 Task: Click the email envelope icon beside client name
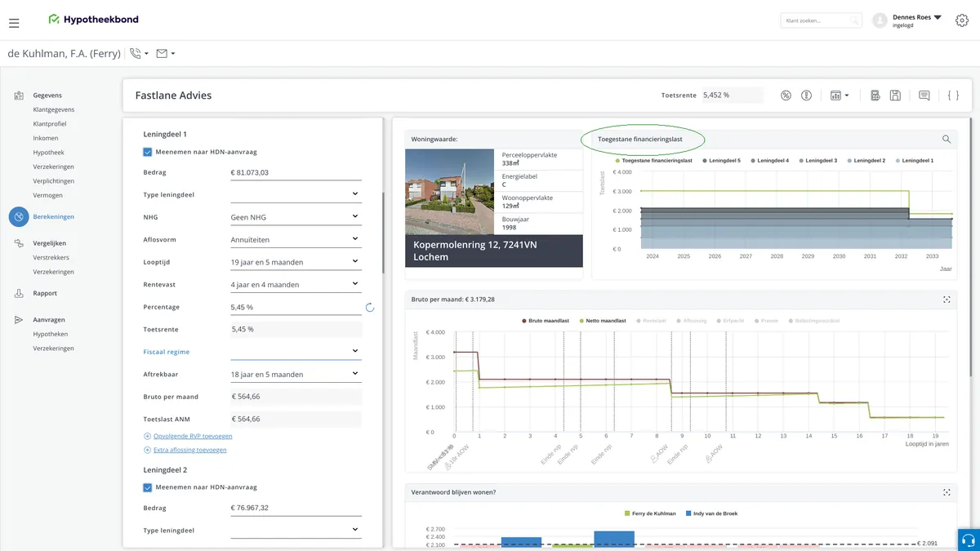pos(162,53)
